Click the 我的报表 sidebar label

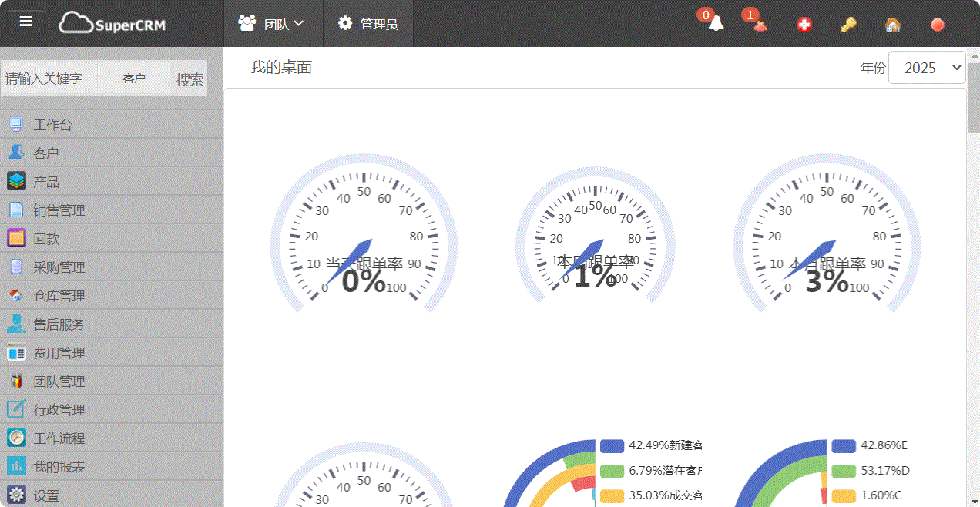coord(59,467)
